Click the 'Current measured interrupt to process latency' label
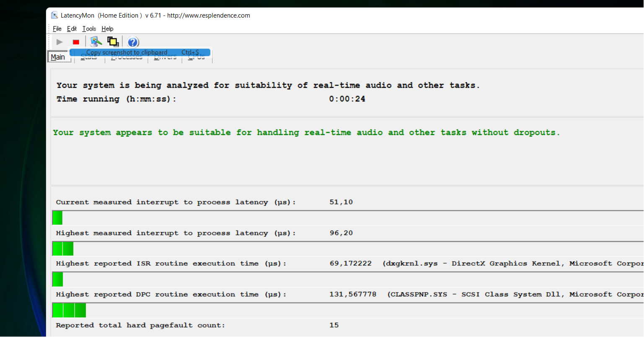644x337 pixels. (x=176, y=202)
